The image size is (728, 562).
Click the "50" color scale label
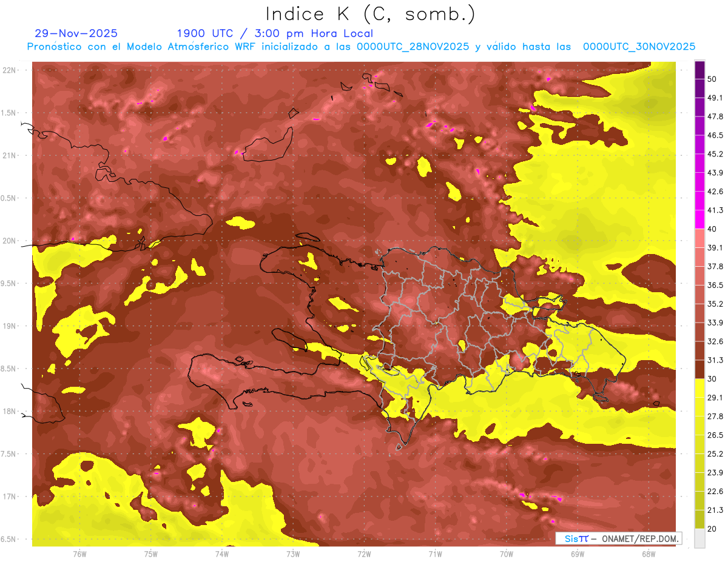[x=713, y=79]
